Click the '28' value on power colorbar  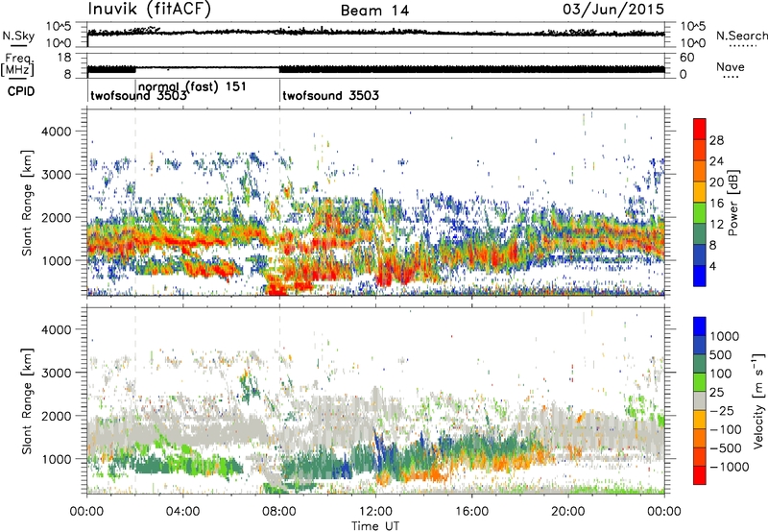(x=716, y=140)
